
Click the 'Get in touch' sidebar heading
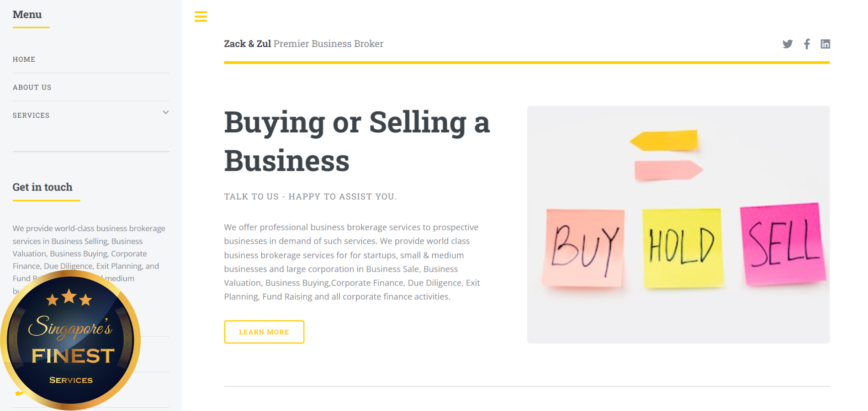pos(42,187)
